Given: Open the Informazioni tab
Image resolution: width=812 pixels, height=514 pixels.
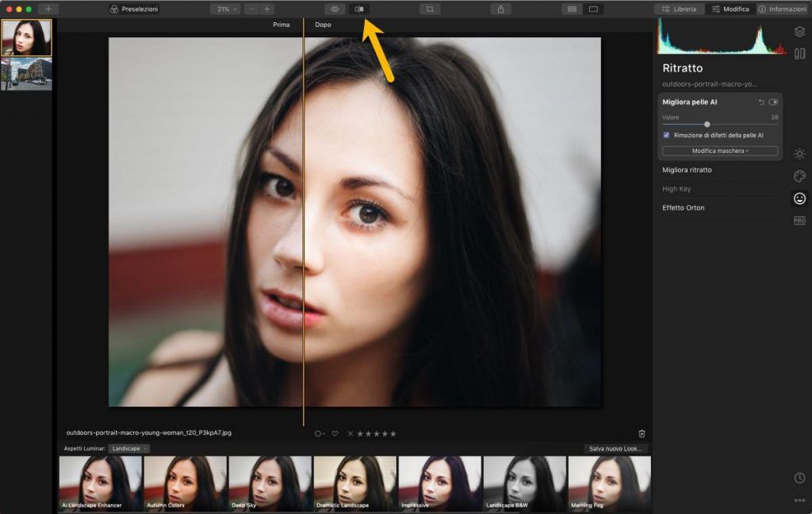Looking at the screenshot, I should click(x=783, y=9).
